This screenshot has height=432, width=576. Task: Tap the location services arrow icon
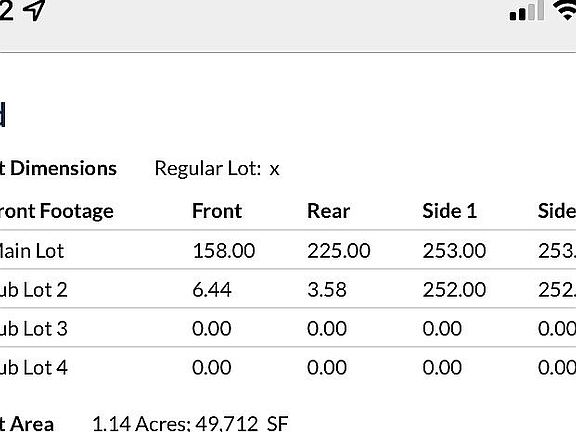(34, 10)
